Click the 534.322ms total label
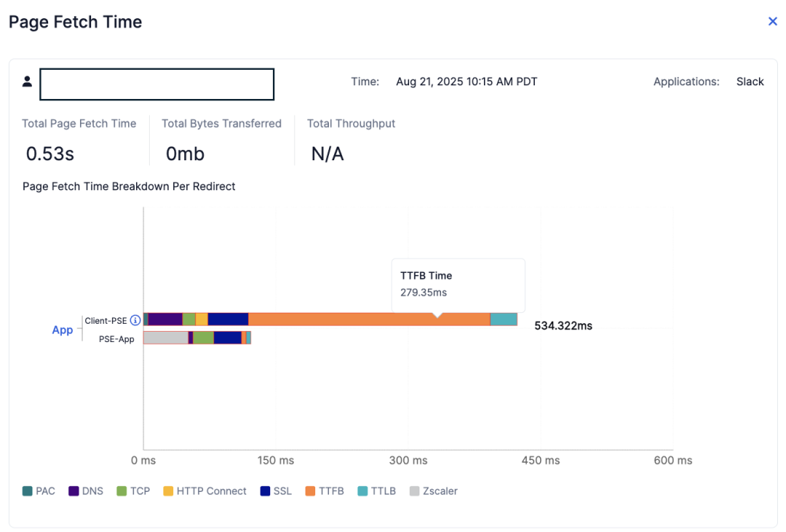 (563, 325)
